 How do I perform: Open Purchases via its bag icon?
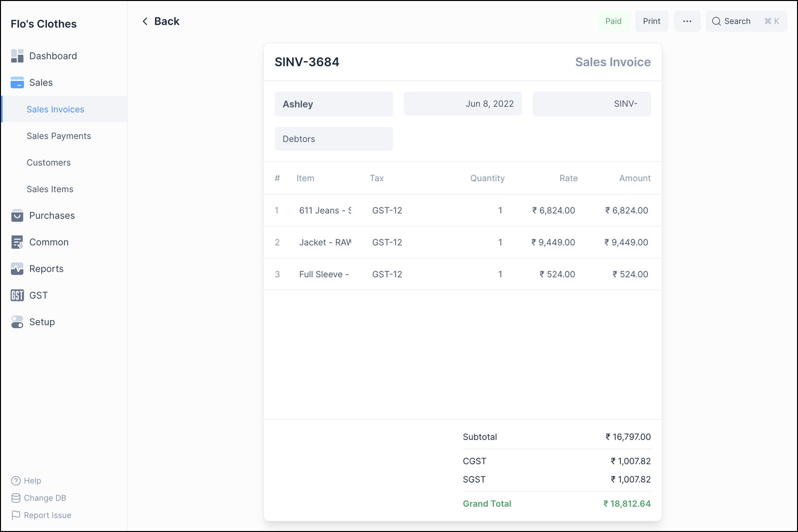point(17,216)
